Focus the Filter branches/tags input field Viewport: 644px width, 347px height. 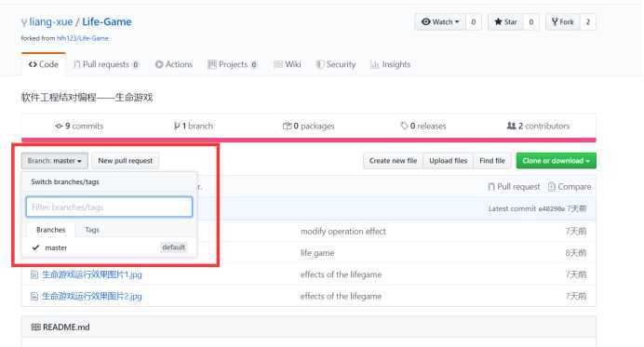(109, 207)
